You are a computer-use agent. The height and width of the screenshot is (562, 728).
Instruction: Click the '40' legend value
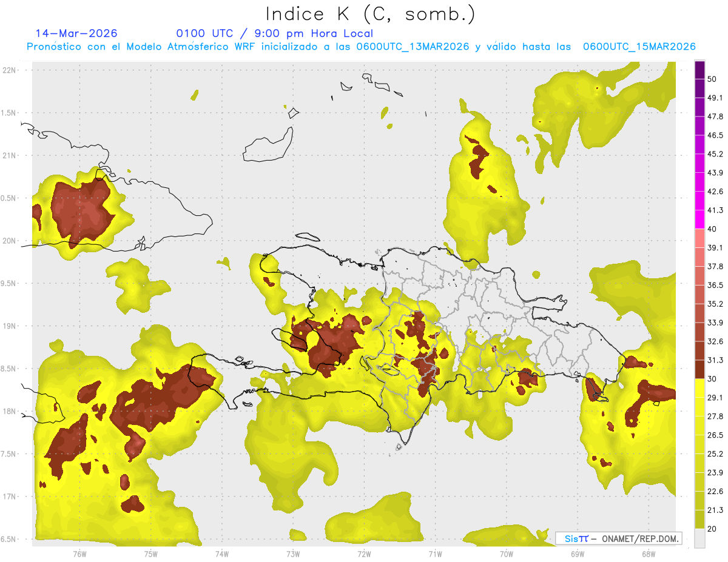[712, 229]
